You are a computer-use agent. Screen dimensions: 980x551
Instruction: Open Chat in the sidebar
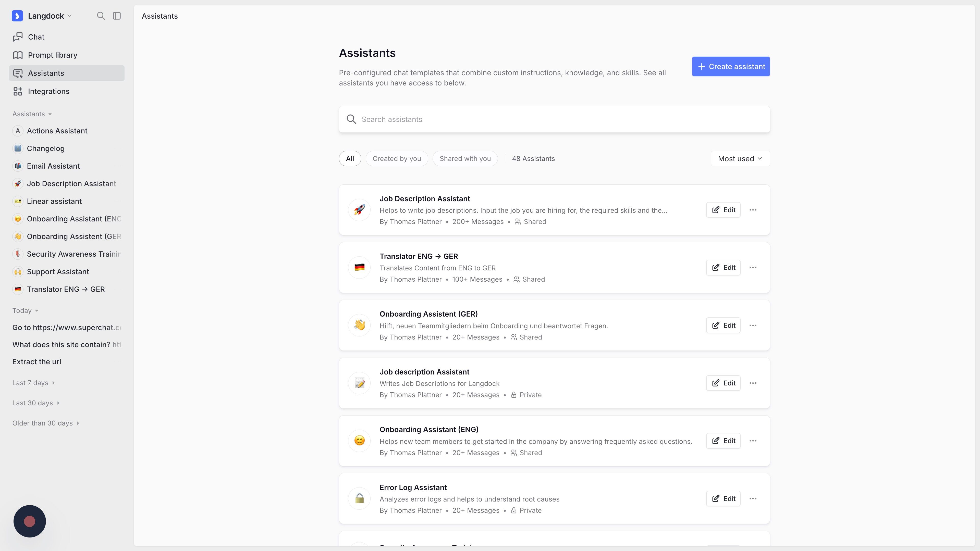coord(36,37)
